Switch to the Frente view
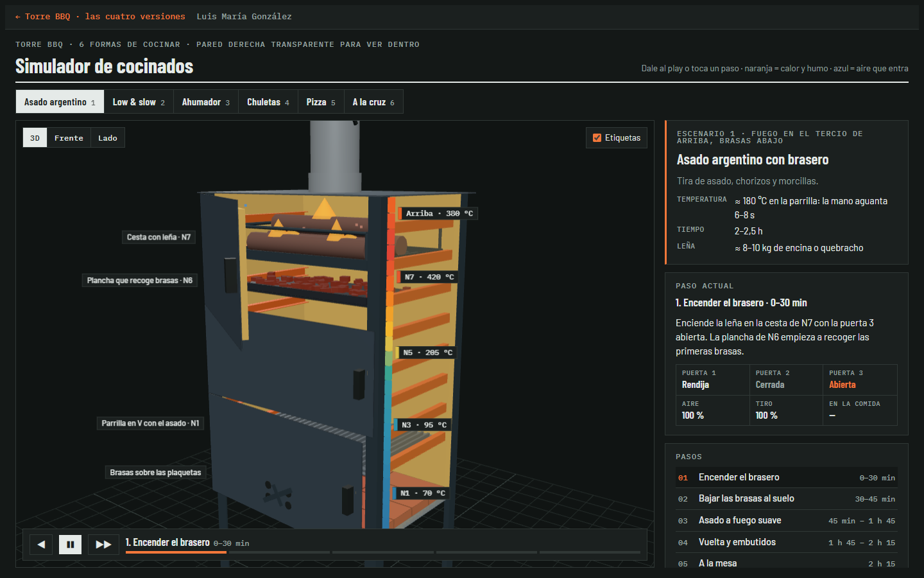The height and width of the screenshot is (578, 924). [x=69, y=137]
